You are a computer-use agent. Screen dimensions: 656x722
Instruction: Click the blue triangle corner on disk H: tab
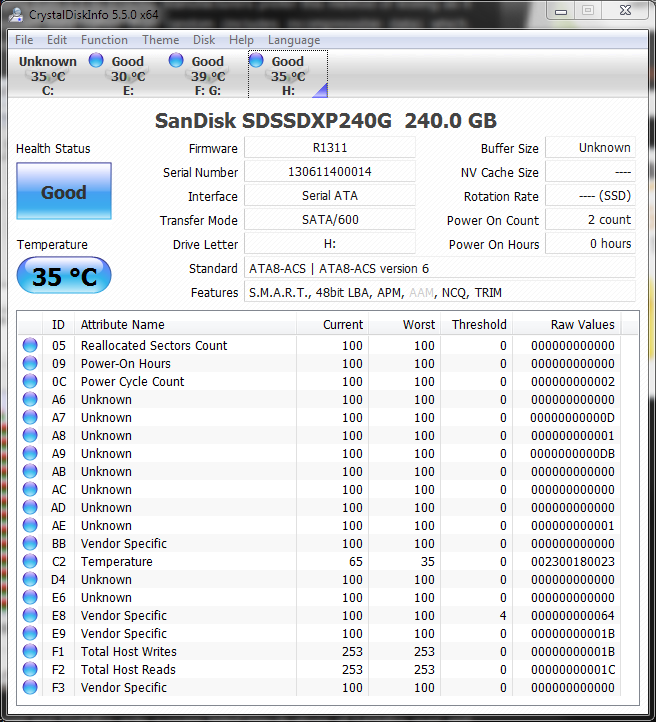tap(320, 91)
